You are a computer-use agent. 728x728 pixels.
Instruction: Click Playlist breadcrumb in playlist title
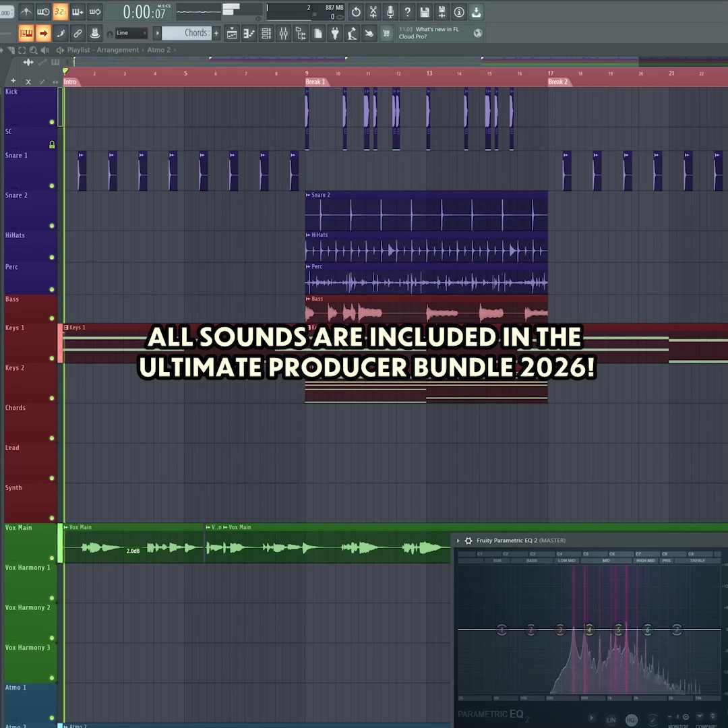tap(78, 50)
